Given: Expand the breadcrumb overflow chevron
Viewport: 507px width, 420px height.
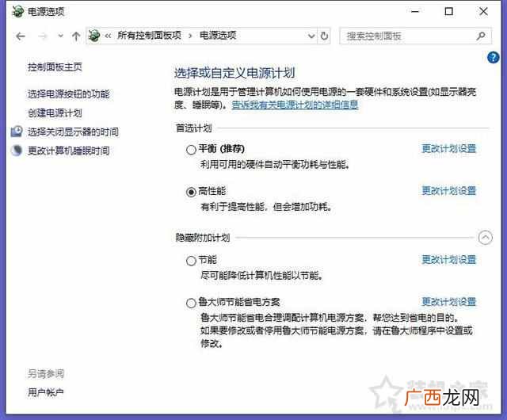Looking at the screenshot, I should 108,36.
